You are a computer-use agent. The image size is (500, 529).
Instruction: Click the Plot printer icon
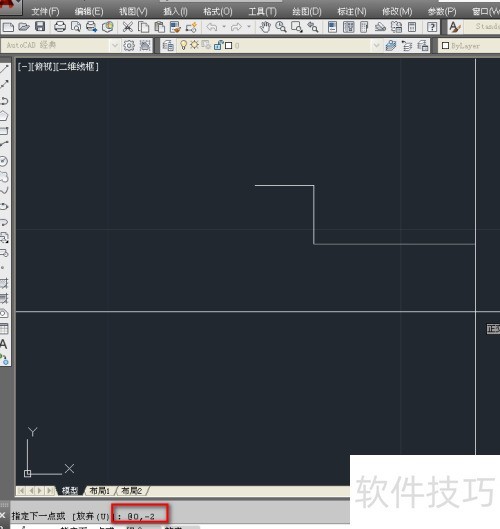tap(60, 27)
